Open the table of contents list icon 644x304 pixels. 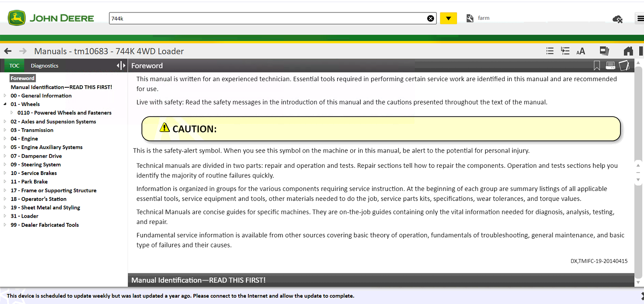(550, 51)
